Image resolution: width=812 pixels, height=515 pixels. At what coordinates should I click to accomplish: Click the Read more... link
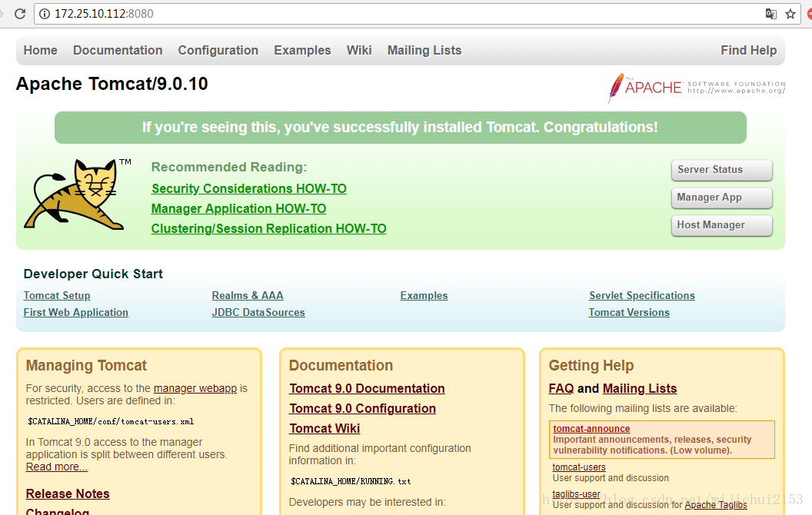coord(56,467)
